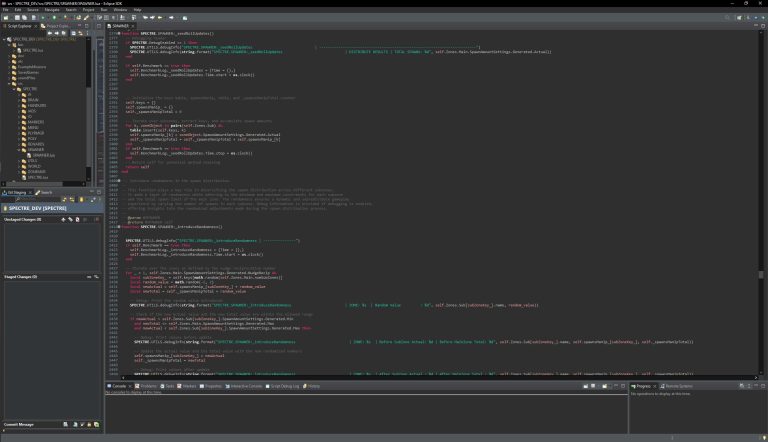
Task: Close the SPAWNER editor tab
Action: click(x=133, y=25)
